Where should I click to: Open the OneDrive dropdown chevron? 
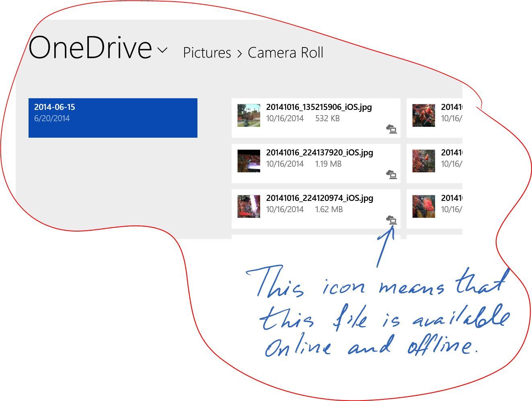[162, 50]
